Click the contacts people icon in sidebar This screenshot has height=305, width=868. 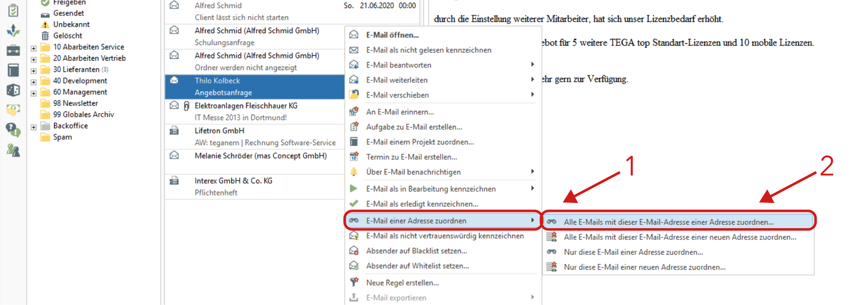[14, 150]
